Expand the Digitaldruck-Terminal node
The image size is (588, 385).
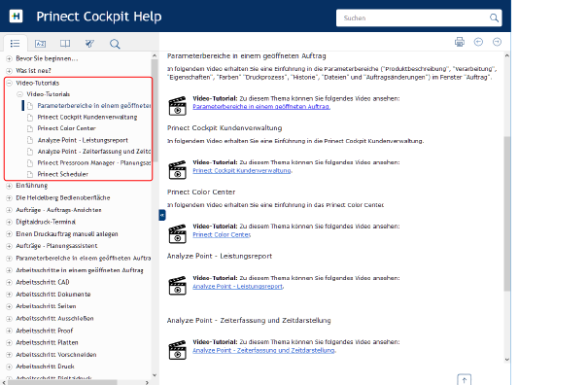coord(10,222)
